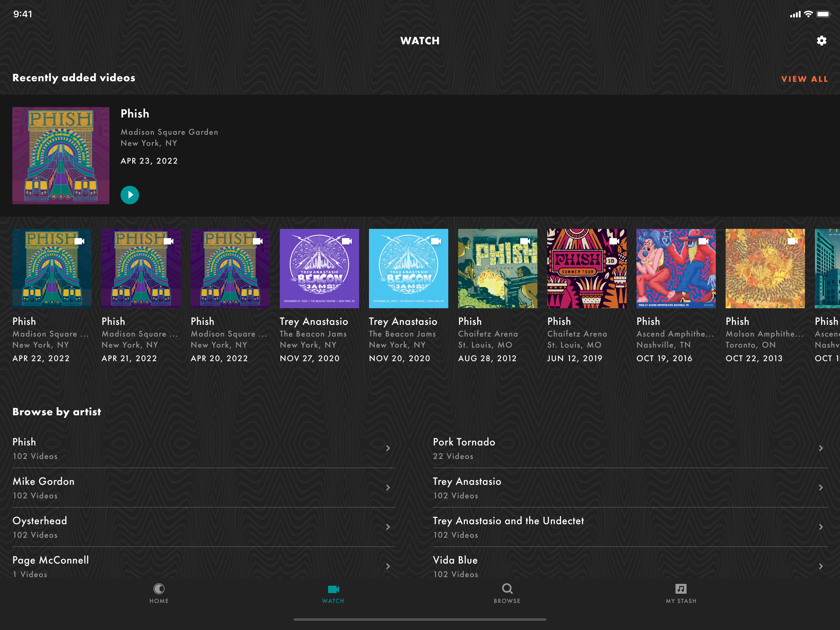The width and height of the screenshot is (840, 630).
Task: Open the My Stash tab
Action: point(681,589)
